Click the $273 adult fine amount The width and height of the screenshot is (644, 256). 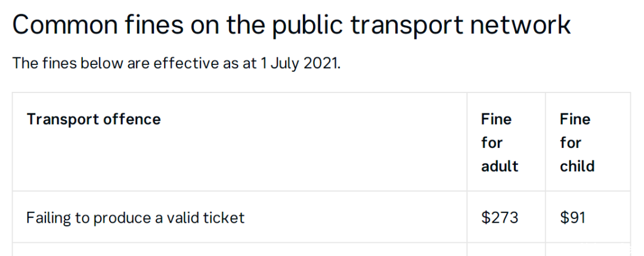coord(500,217)
